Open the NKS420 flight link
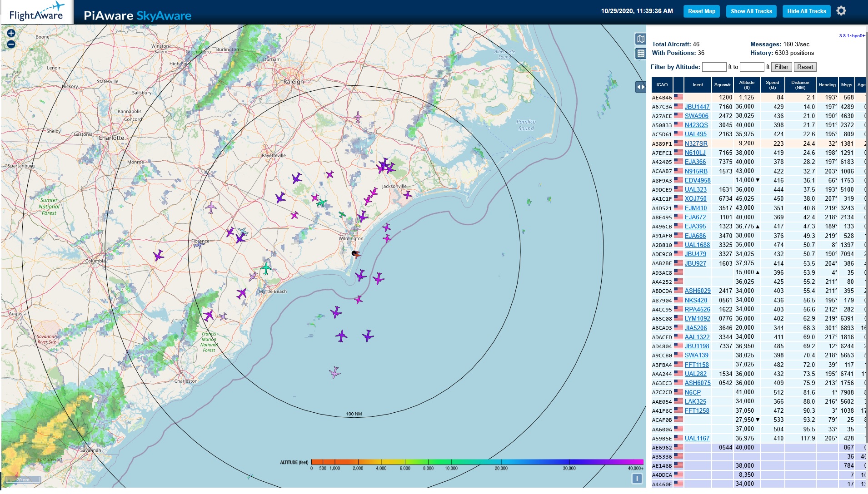868x494 pixels. tap(696, 300)
